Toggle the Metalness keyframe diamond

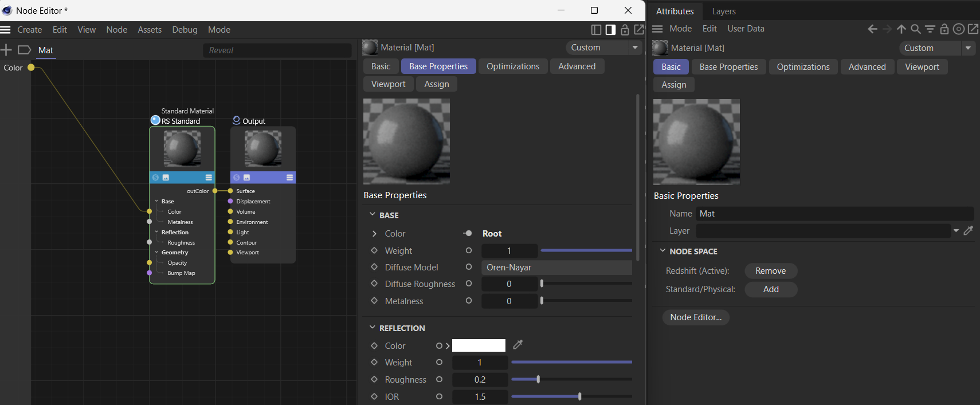click(374, 301)
